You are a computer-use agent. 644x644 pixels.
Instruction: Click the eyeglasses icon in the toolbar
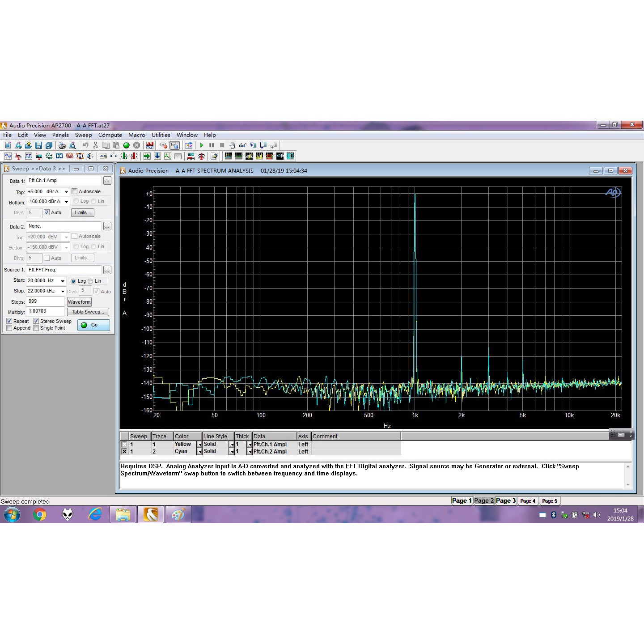(242, 145)
